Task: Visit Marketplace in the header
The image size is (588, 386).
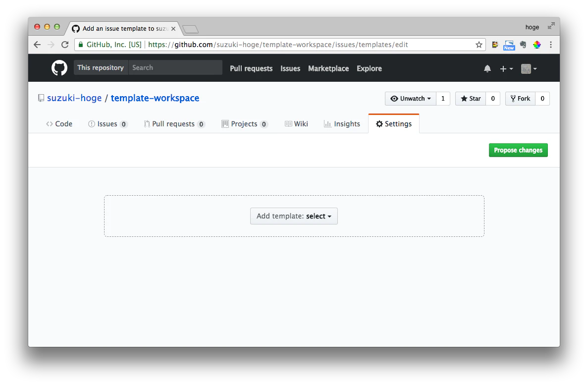Action: tap(328, 69)
